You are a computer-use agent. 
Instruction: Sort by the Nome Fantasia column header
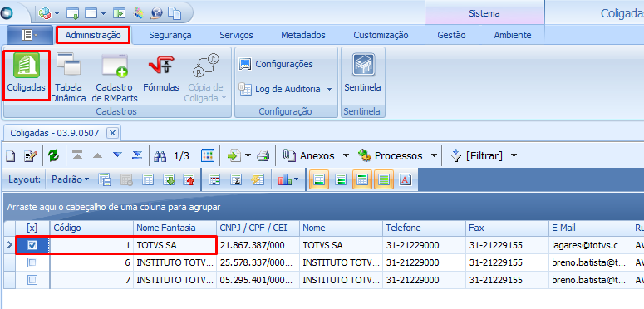point(175,228)
